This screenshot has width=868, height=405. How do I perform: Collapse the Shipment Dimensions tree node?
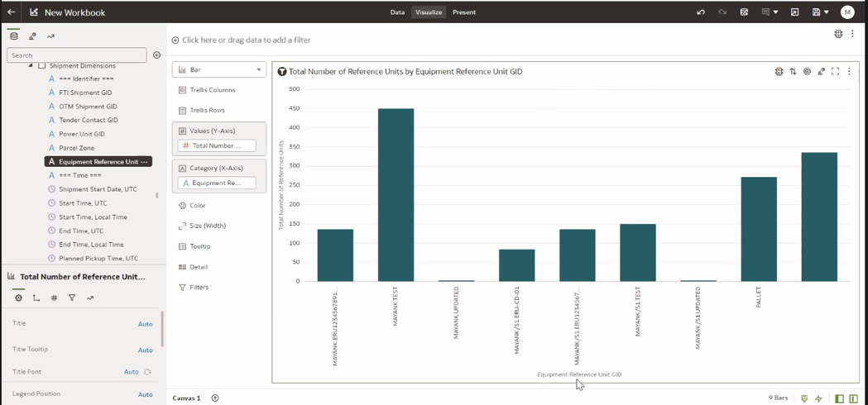[x=31, y=65]
